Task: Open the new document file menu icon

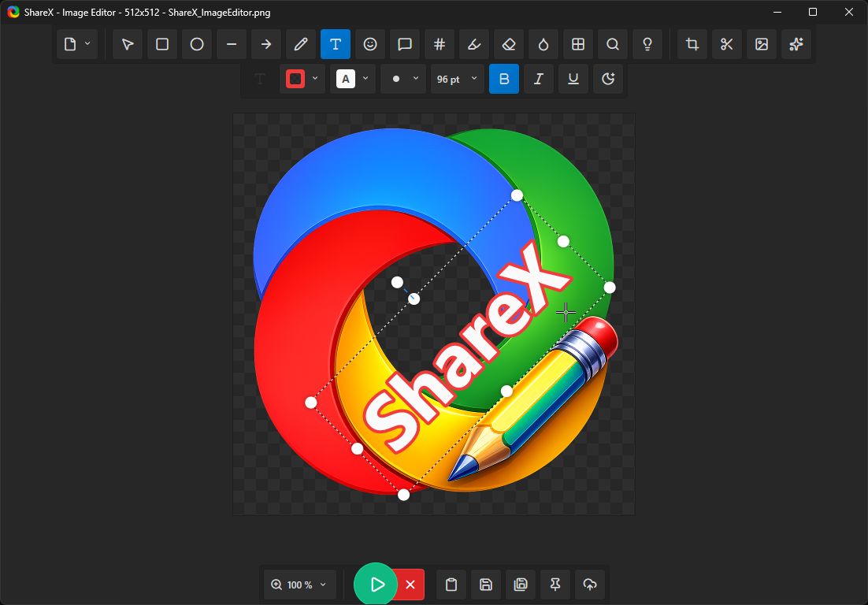Action: click(x=70, y=44)
